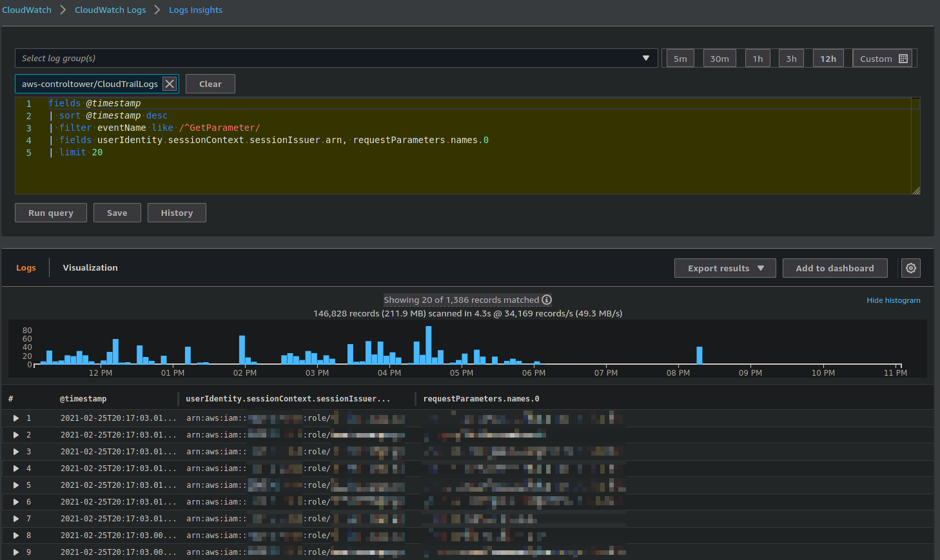This screenshot has width=940, height=560.
Task: Expand log result row 8
Action: [16, 536]
